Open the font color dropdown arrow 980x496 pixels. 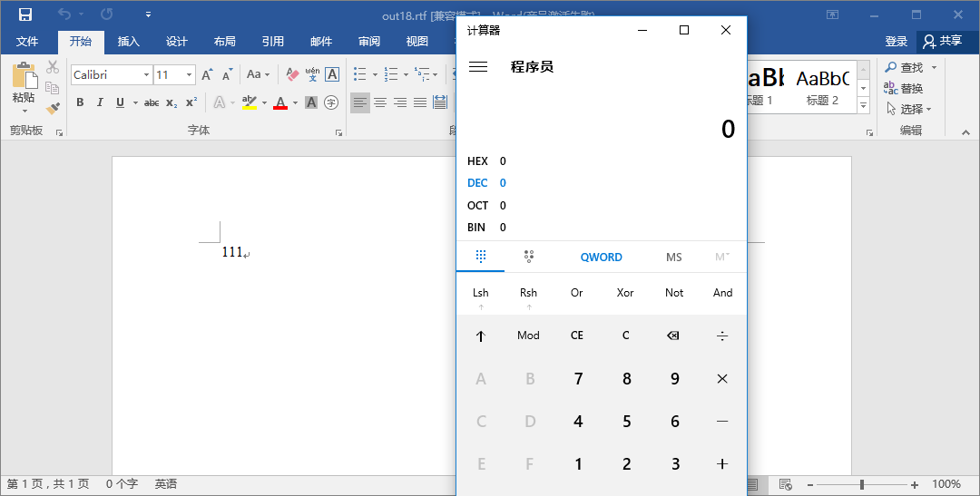(x=295, y=102)
